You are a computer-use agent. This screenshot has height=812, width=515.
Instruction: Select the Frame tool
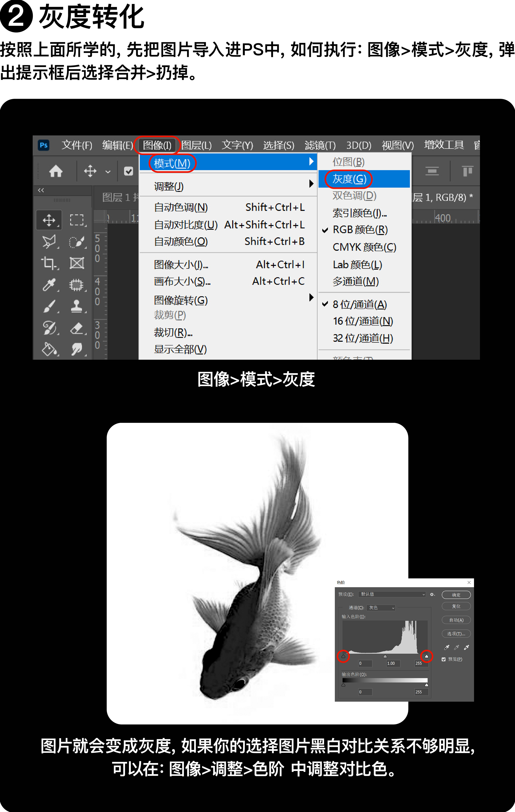click(x=76, y=263)
